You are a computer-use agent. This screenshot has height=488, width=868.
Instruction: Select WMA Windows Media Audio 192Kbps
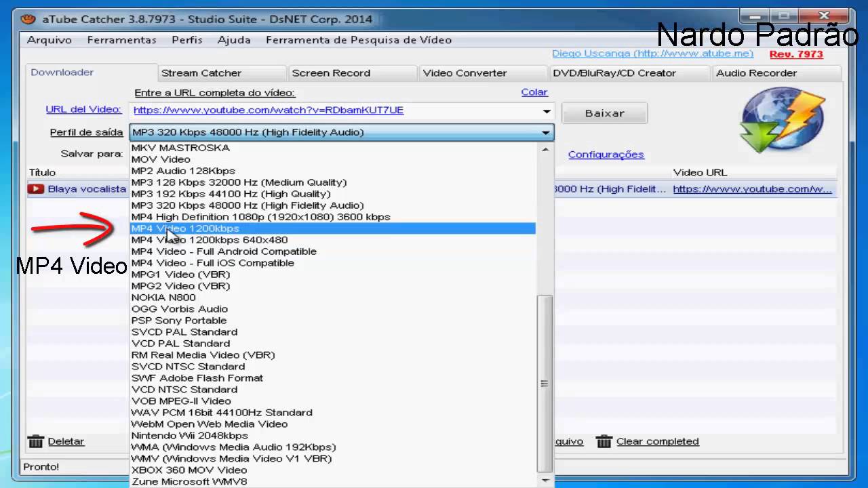point(333,447)
